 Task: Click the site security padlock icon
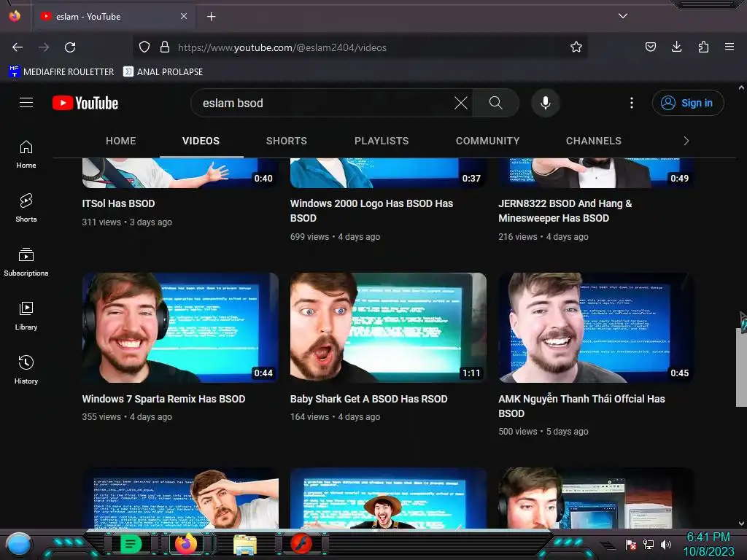point(165,47)
